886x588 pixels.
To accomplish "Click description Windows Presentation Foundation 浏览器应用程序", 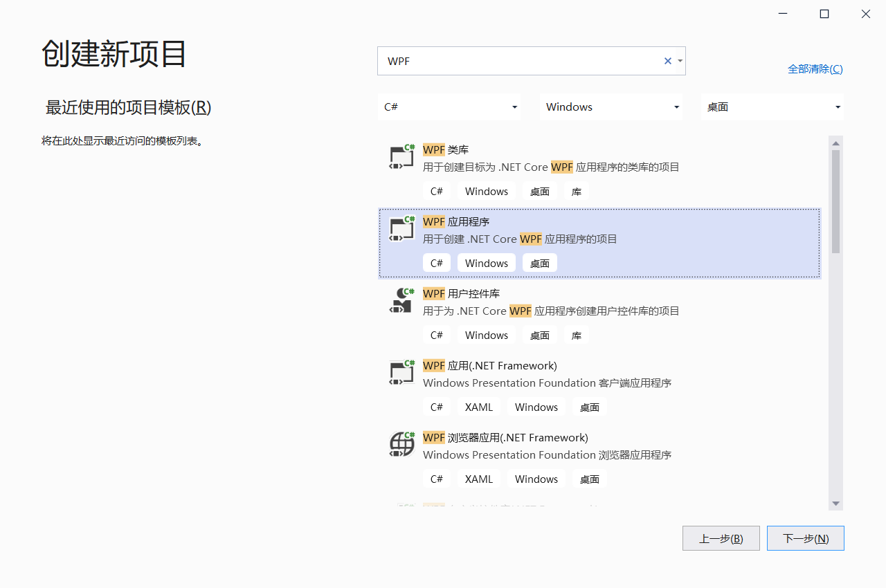I will pos(547,455).
